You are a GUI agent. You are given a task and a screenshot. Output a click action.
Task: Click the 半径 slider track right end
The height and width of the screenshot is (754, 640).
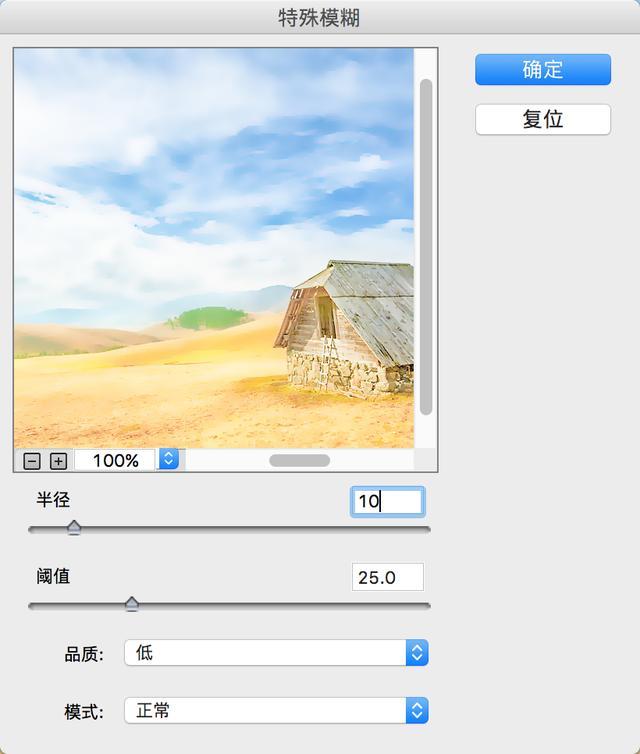click(426, 529)
